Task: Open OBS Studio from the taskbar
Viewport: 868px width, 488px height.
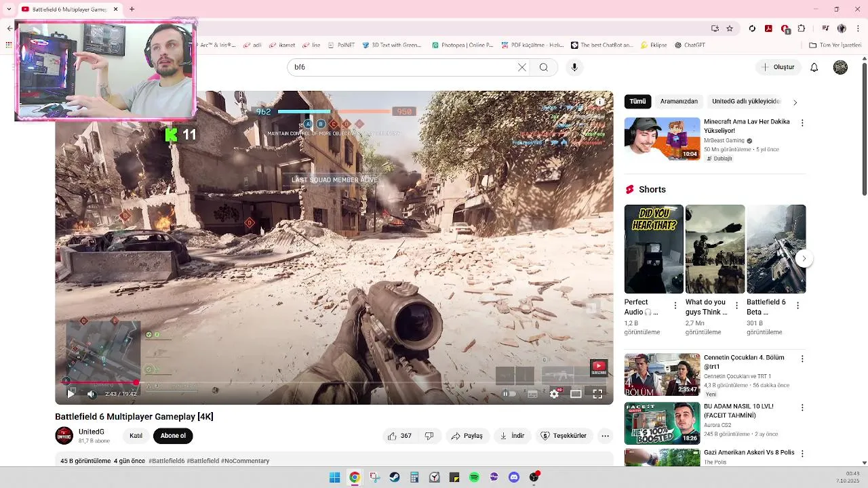Action: click(x=534, y=477)
